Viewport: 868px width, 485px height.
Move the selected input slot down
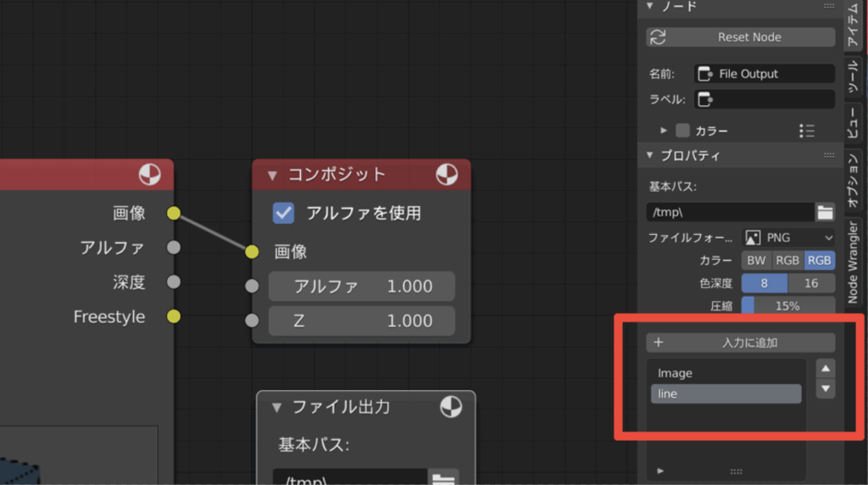[826, 389]
